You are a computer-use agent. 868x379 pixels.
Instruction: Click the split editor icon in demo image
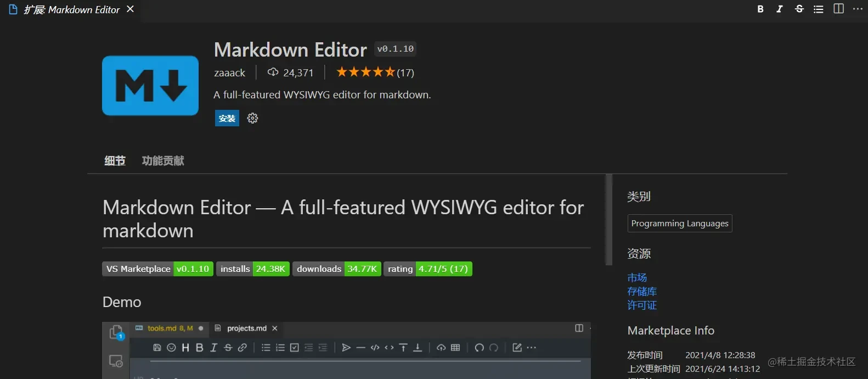(x=579, y=328)
